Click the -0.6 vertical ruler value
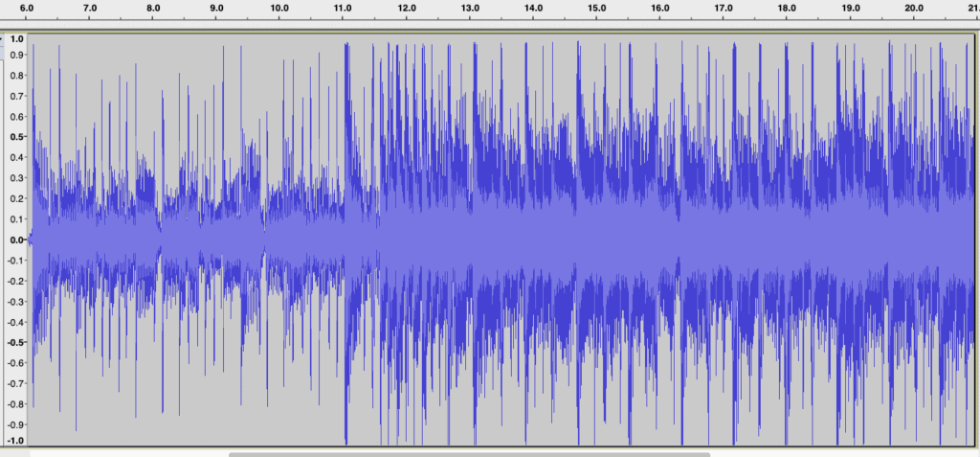 point(15,363)
